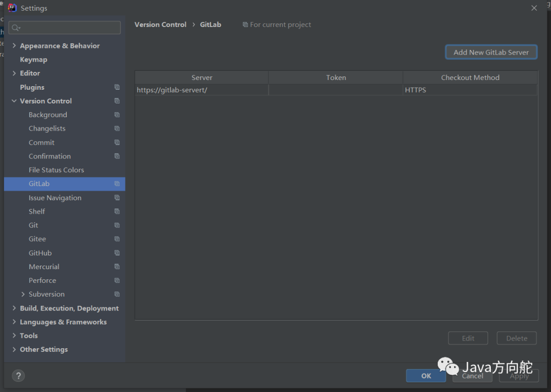Image resolution: width=551 pixels, height=392 pixels.
Task: Click the project-level icon next to Mercurial
Action: pos(117,267)
